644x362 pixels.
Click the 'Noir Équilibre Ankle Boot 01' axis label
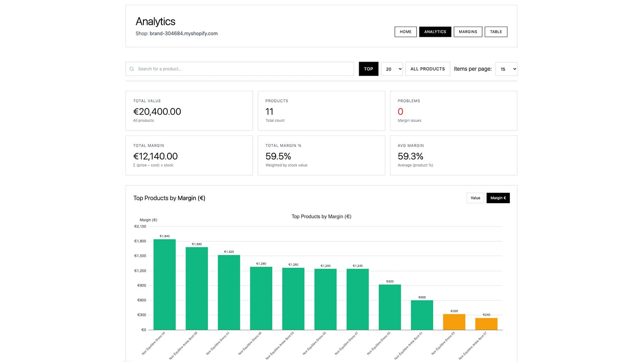(x=409, y=346)
